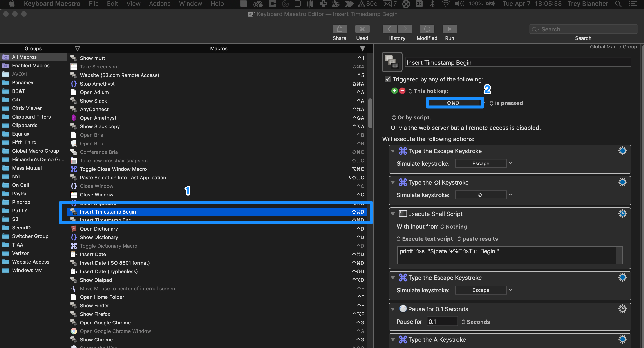Open the 'is pressed' popup menu

506,103
